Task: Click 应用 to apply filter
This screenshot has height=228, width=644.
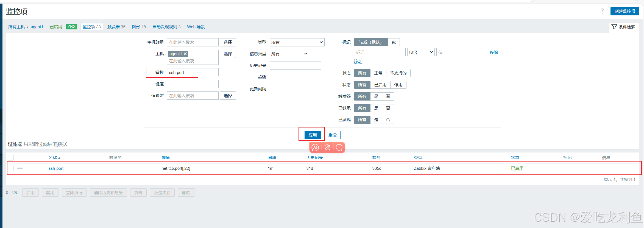Action: [313, 135]
